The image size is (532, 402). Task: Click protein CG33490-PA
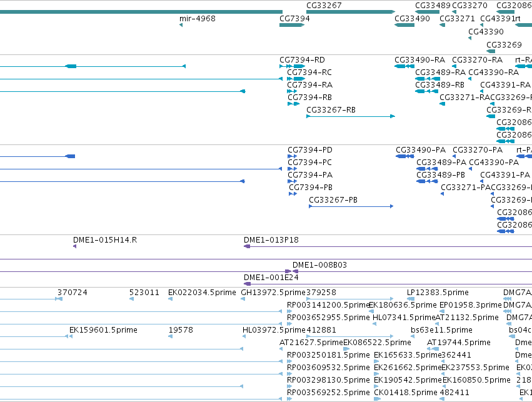click(421, 150)
